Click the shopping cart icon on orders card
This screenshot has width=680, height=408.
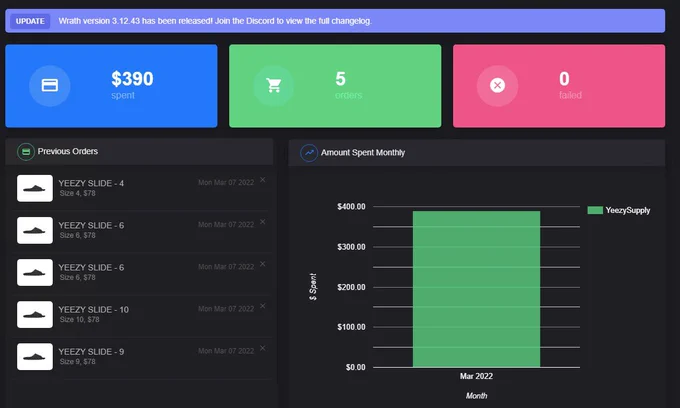pyautogui.click(x=274, y=85)
